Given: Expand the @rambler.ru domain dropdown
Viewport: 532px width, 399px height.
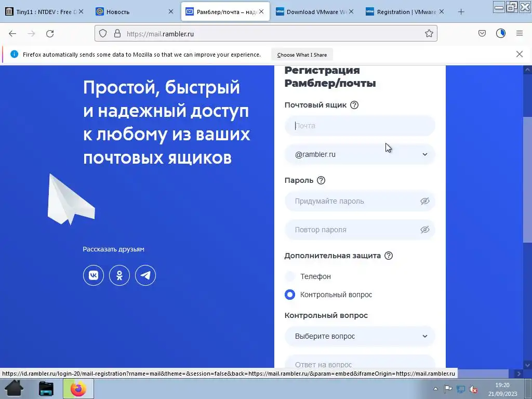Looking at the screenshot, I should [x=360, y=154].
